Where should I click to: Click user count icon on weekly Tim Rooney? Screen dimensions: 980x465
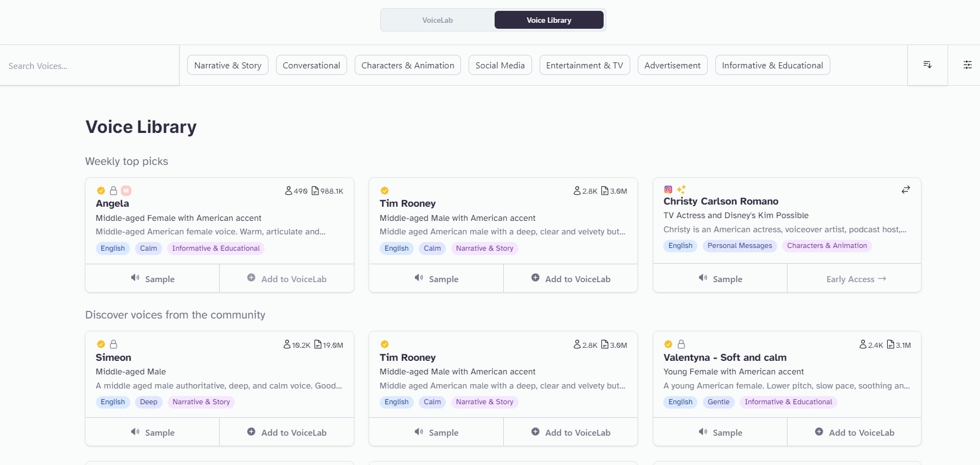(x=577, y=190)
